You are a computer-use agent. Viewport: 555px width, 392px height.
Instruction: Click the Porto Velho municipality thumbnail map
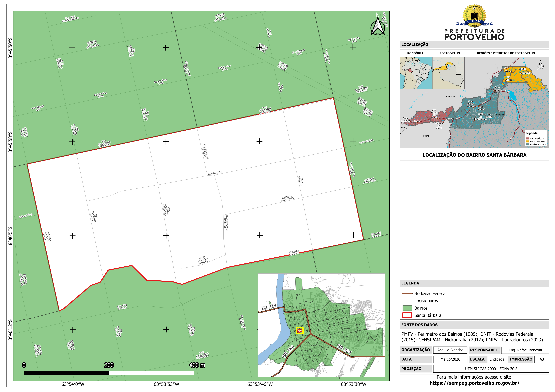(x=448, y=73)
